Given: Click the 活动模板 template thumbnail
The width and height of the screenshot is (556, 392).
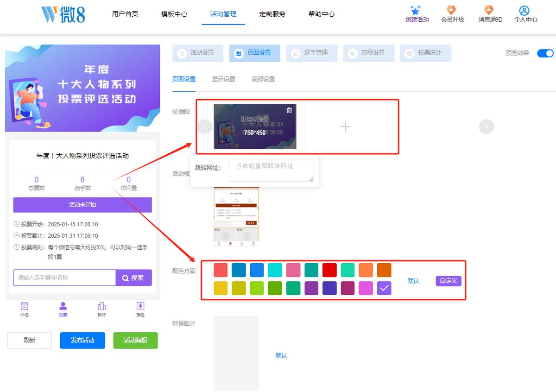Looking at the screenshot, I should pos(236,216).
